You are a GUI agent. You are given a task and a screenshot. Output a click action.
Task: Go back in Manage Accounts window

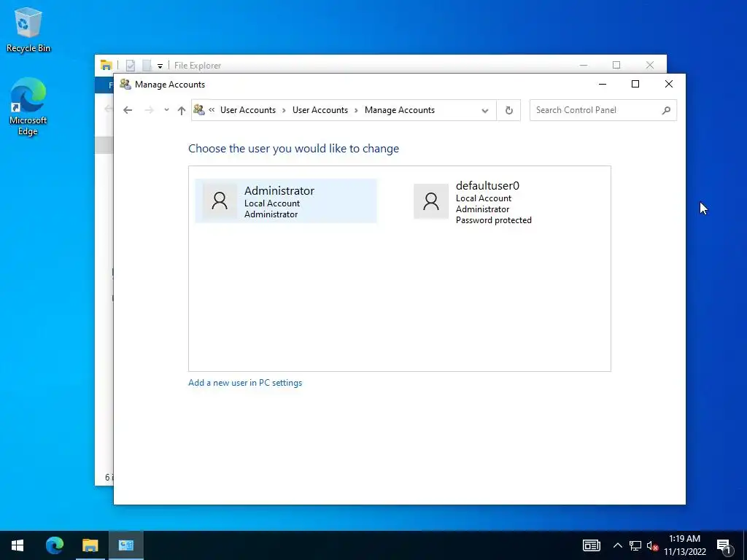coord(128,110)
